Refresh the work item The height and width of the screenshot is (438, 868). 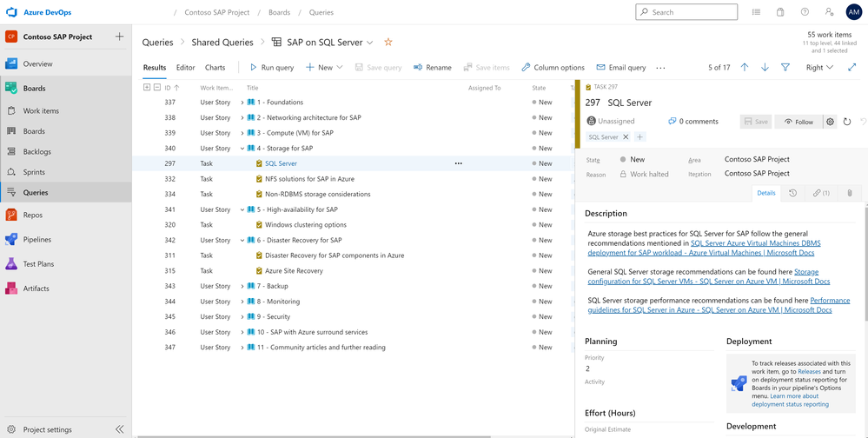point(847,122)
